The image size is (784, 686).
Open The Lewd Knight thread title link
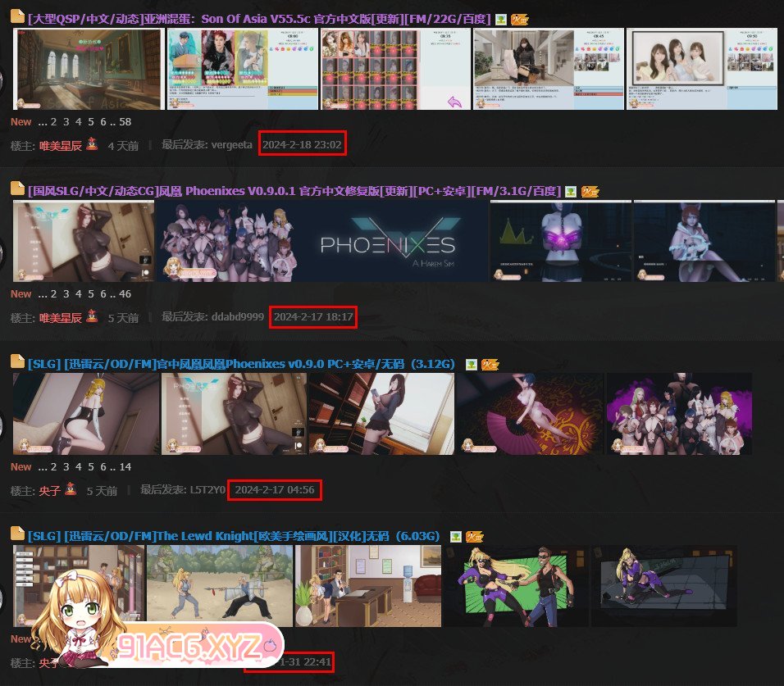pyautogui.click(x=234, y=536)
